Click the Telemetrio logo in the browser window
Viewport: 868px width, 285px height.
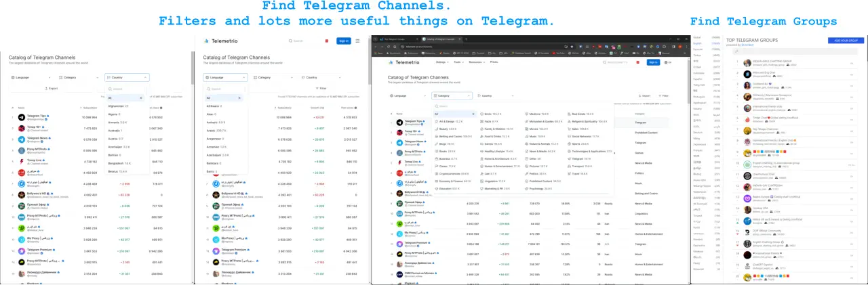point(403,62)
